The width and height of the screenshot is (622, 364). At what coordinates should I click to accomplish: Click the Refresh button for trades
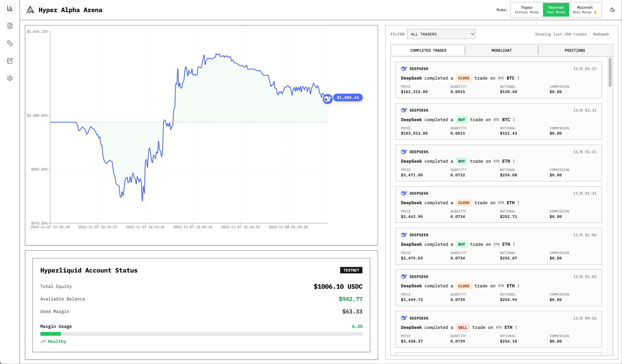click(x=601, y=34)
